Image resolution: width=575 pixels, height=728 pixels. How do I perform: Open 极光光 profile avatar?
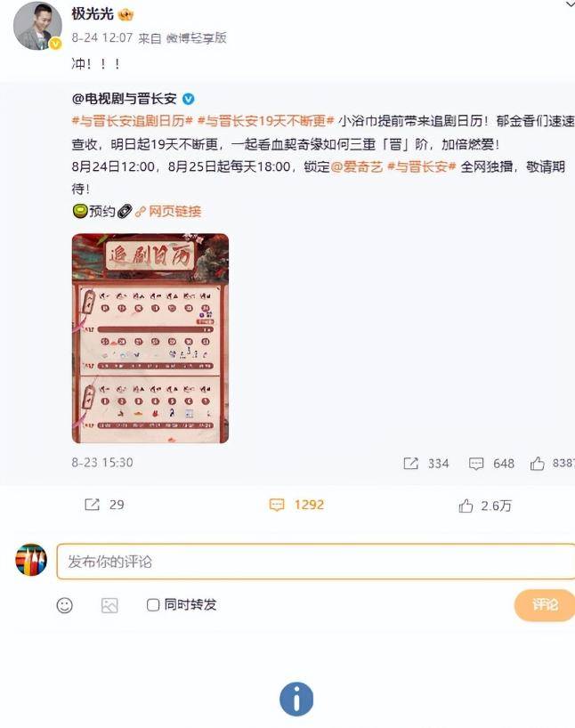pyautogui.click(x=37, y=27)
